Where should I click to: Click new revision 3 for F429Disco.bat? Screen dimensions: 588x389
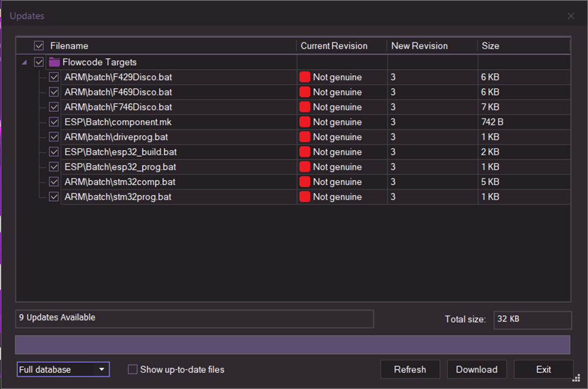coord(393,77)
